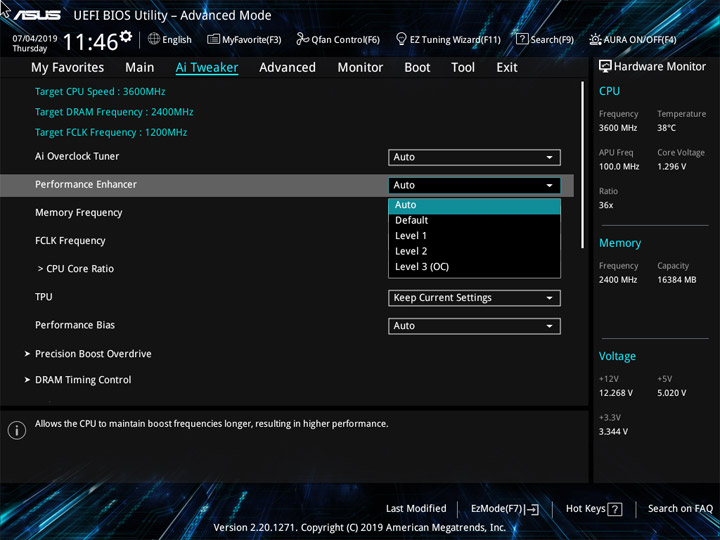The width and height of the screenshot is (720, 540).
Task: Open Qfan Control fan icon
Action: point(302,39)
